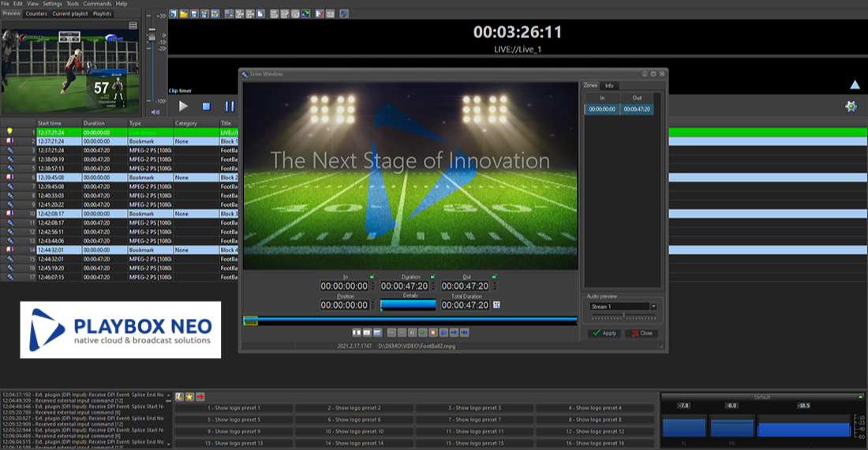This screenshot has width=868, height=450.
Task: Open the Settings menu
Action: click(x=53, y=3)
